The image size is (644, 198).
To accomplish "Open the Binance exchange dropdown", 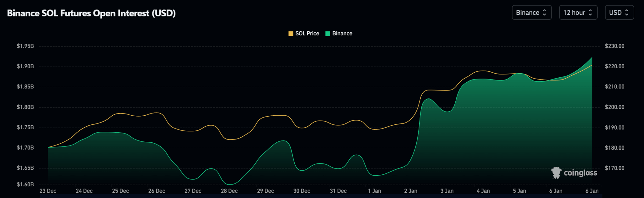I will click(531, 13).
